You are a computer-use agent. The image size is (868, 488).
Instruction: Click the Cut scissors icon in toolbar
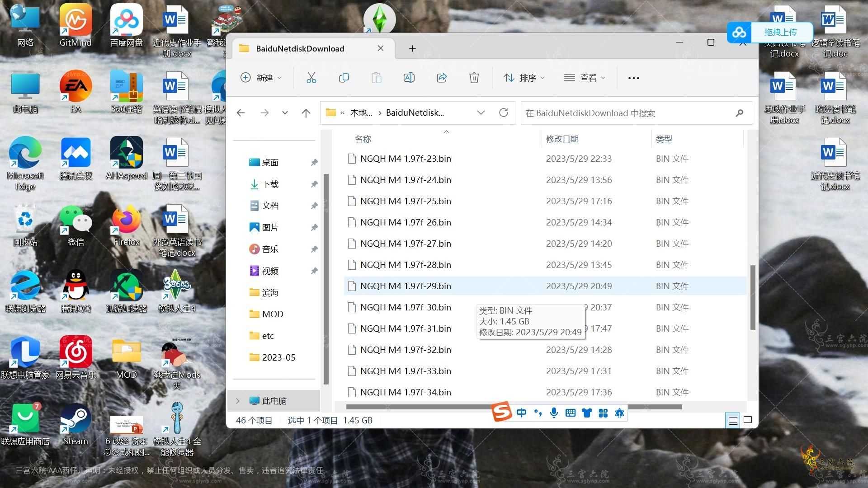click(311, 78)
